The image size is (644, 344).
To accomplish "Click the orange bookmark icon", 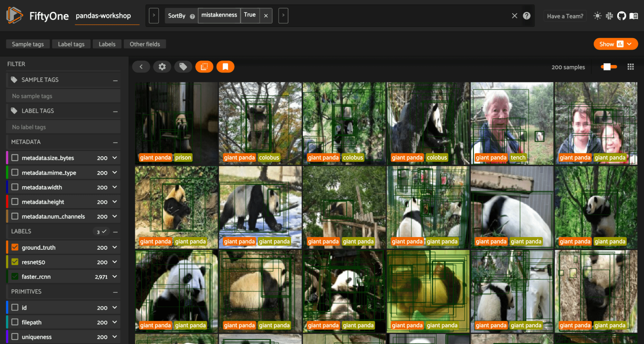I will (225, 67).
